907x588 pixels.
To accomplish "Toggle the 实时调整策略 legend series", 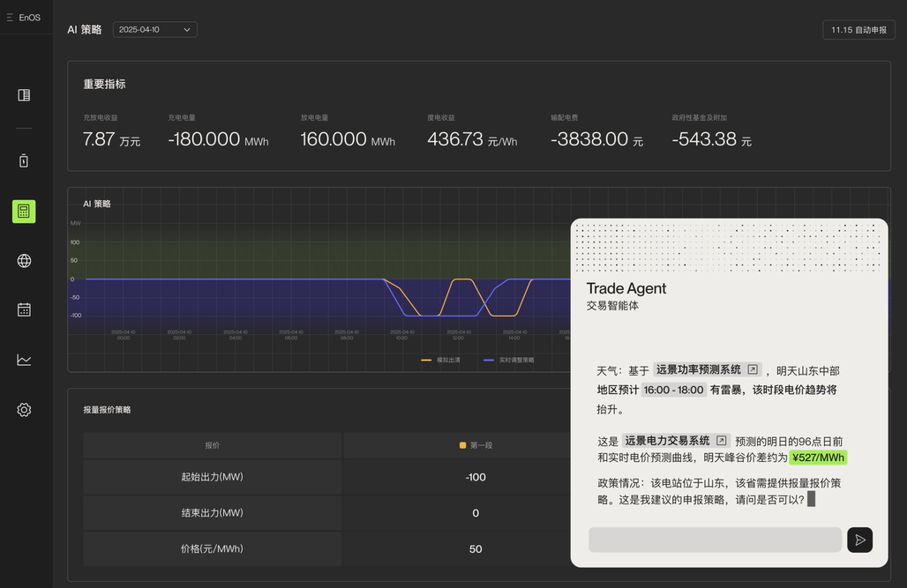I will pyautogui.click(x=509, y=360).
